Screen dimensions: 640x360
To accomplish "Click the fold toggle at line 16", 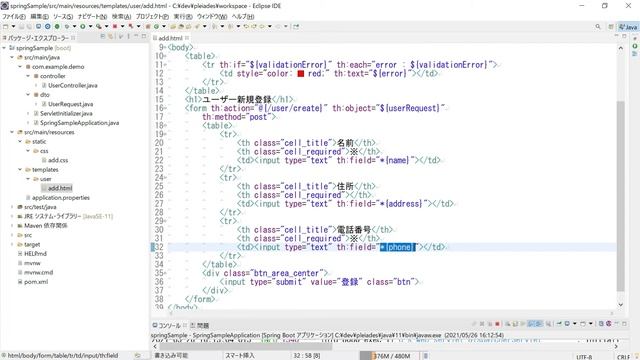I will click(x=164, y=108).
